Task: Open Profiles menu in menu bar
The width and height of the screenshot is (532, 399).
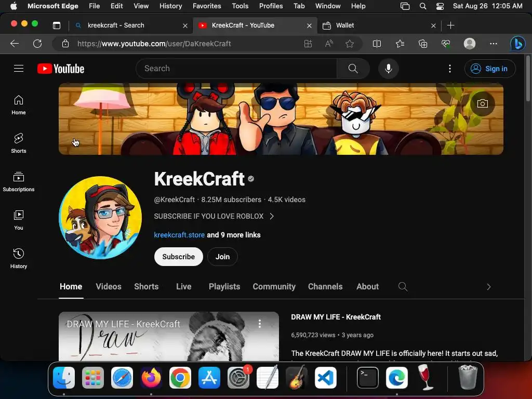Action: click(x=271, y=6)
